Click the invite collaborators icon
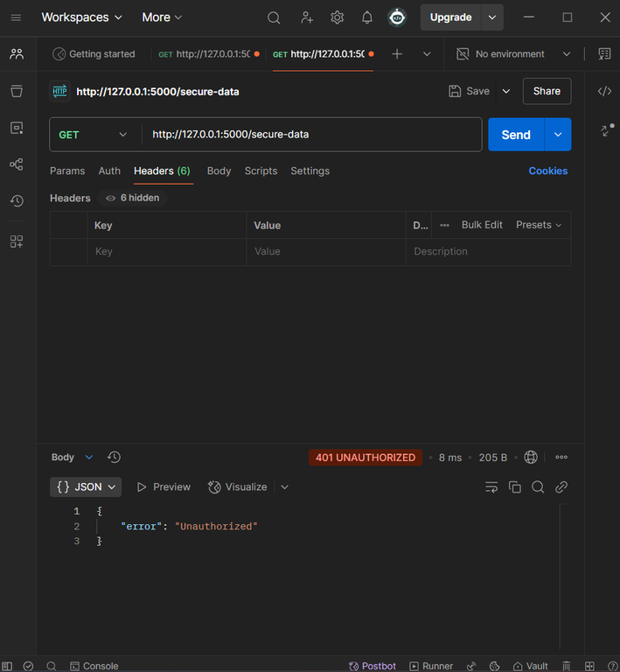The image size is (620, 672). pyautogui.click(x=306, y=17)
